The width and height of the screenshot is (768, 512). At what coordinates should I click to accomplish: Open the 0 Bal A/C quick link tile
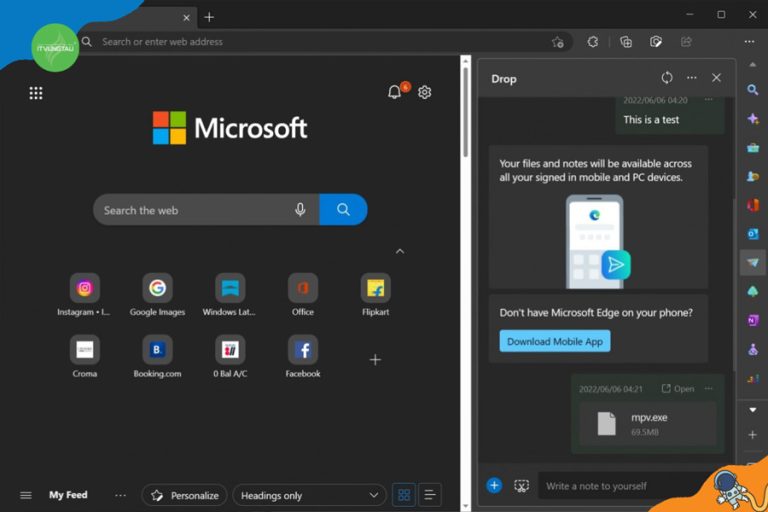230,357
